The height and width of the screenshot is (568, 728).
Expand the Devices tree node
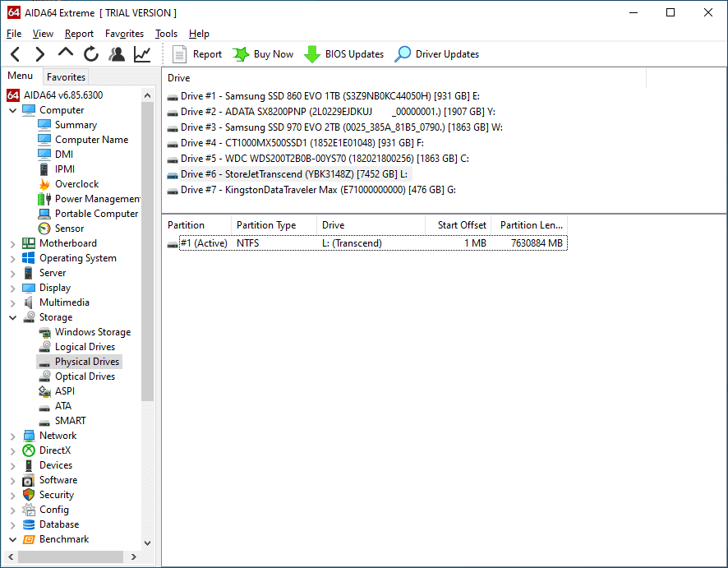pyautogui.click(x=13, y=466)
